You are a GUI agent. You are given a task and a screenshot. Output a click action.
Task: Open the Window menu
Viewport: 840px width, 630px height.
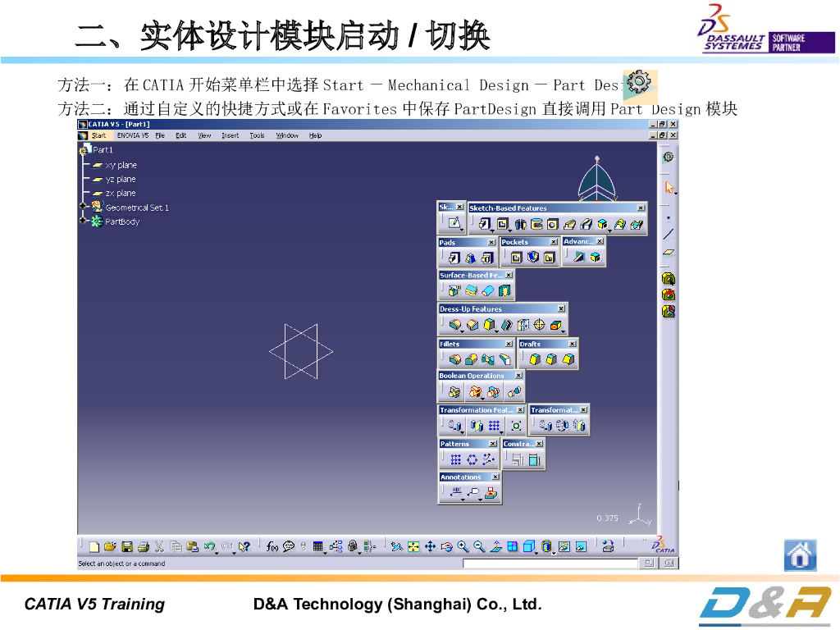287,135
